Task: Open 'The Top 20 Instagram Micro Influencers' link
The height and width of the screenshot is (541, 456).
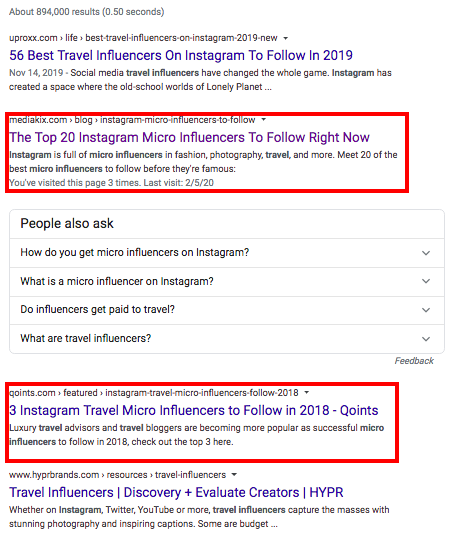Action: 189,137
